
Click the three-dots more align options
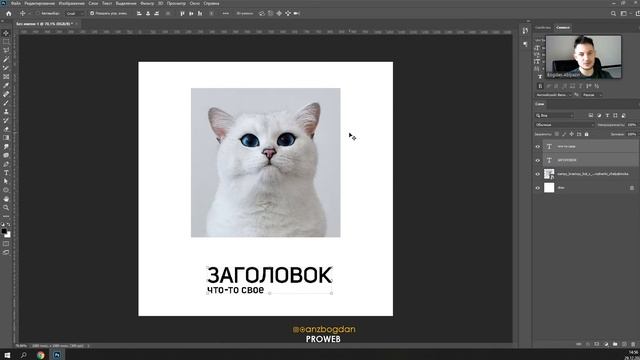pyautogui.click(x=226, y=13)
